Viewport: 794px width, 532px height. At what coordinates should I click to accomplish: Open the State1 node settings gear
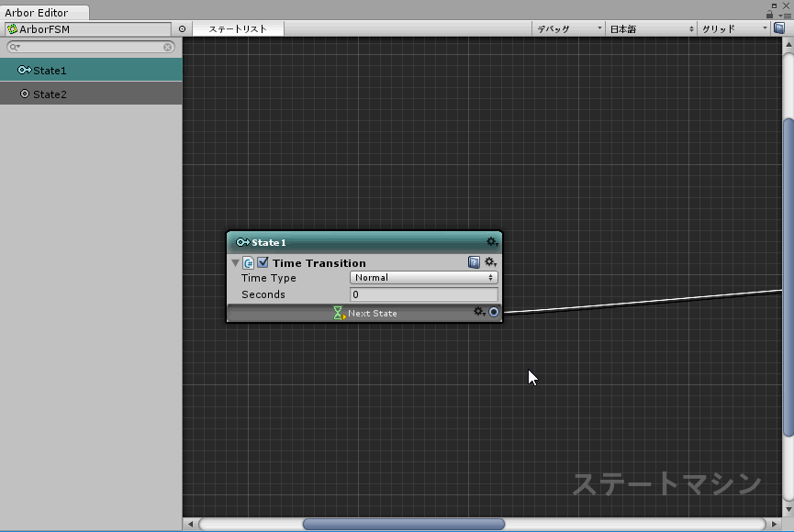click(x=492, y=242)
